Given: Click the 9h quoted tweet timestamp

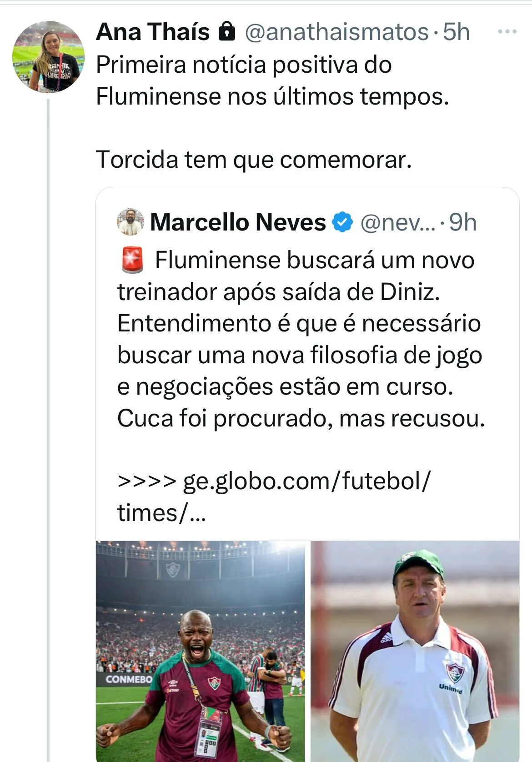Looking at the screenshot, I should click(462, 222).
